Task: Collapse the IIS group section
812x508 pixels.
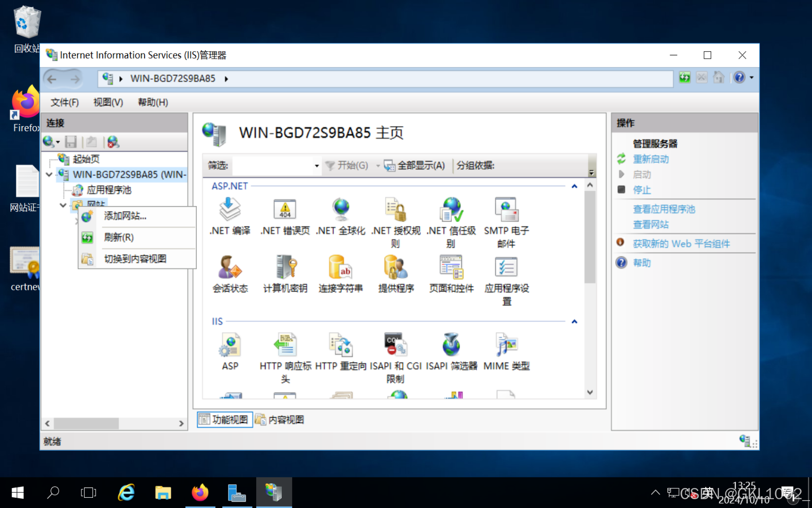Action: (574, 321)
